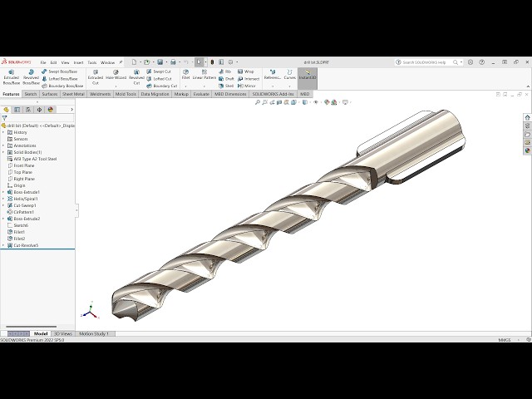
Task: Select the Extruded Cut tool
Action: coord(96,77)
